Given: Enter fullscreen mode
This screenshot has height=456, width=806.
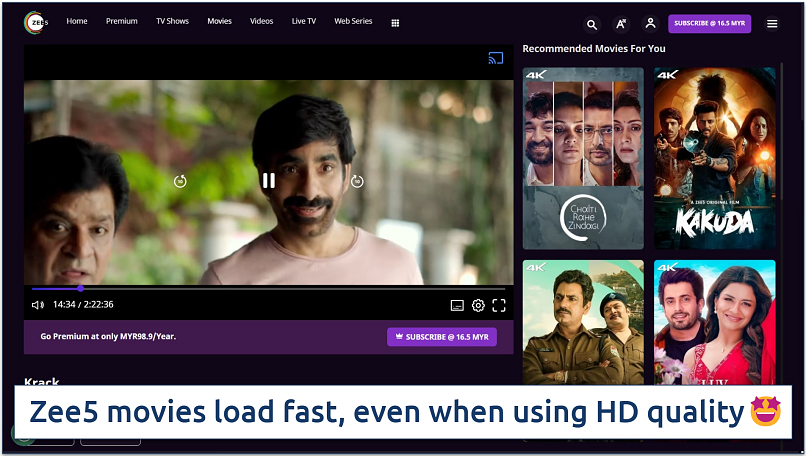Looking at the screenshot, I should (x=499, y=305).
